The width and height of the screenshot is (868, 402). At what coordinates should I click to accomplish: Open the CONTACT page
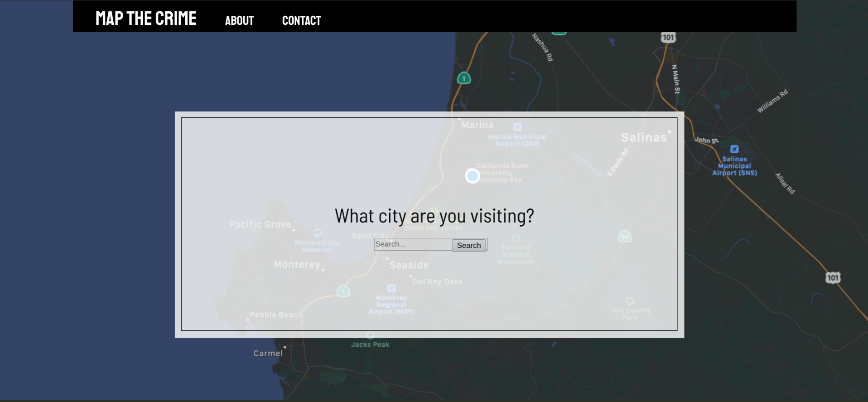302,20
